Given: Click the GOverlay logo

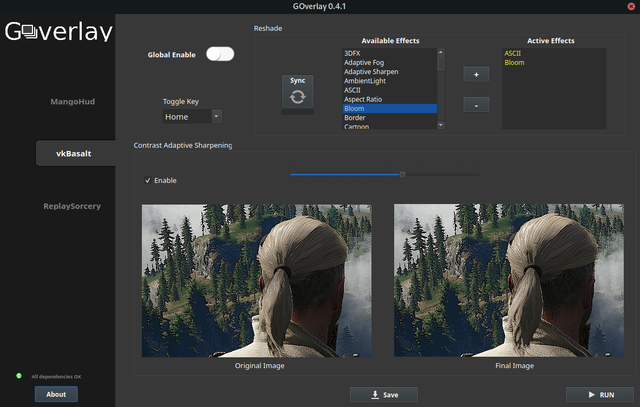Looking at the screenshot, I should tap(57, 32).
